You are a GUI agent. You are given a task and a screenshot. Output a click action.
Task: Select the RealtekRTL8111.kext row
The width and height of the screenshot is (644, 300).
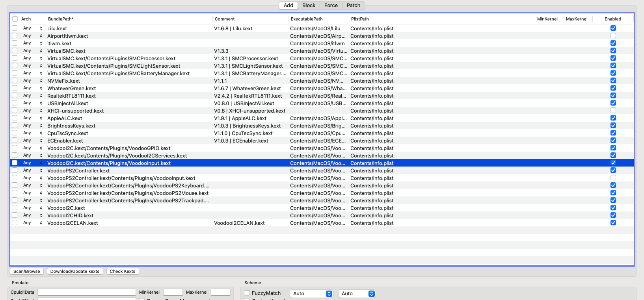point(118,96)
